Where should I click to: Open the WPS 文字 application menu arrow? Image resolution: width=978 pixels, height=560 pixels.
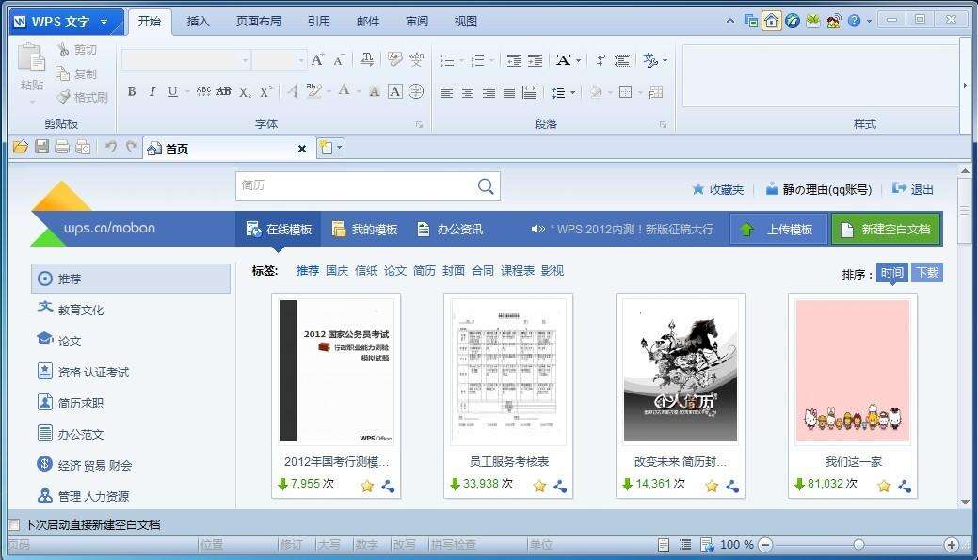pyautogui.click(x=104, y=22)
